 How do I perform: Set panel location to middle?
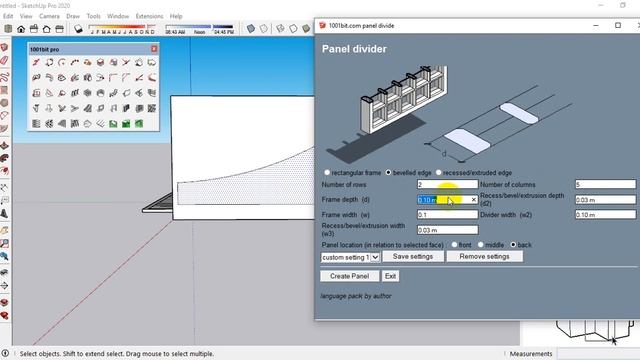[480, 245]
